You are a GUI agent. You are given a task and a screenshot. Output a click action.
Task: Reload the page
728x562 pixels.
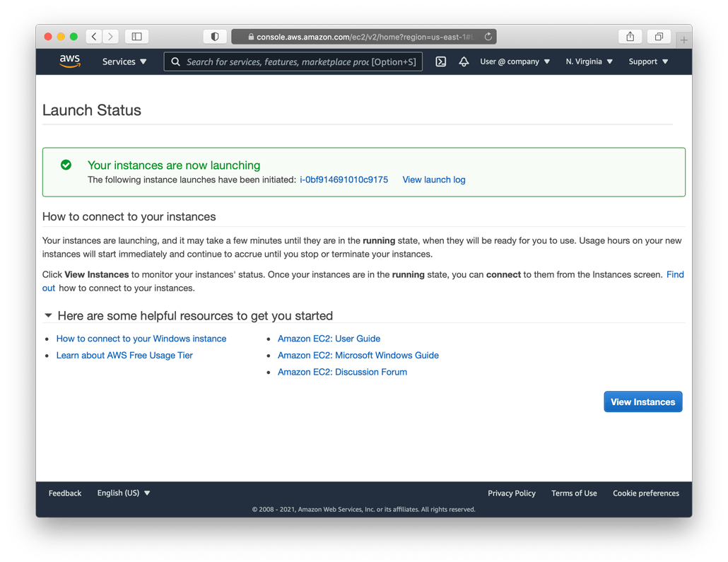tap(488, 36)
